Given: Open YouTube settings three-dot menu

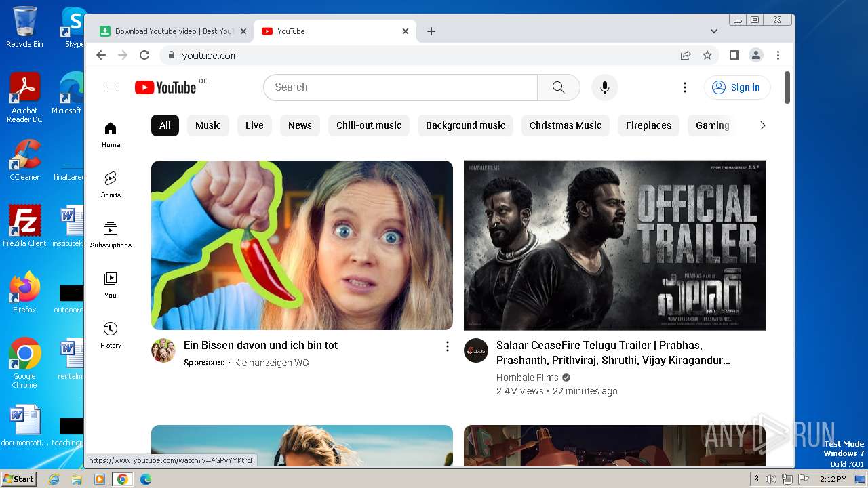Looking at the screenshot, I should pyautogui.click(x=685, y=87).
